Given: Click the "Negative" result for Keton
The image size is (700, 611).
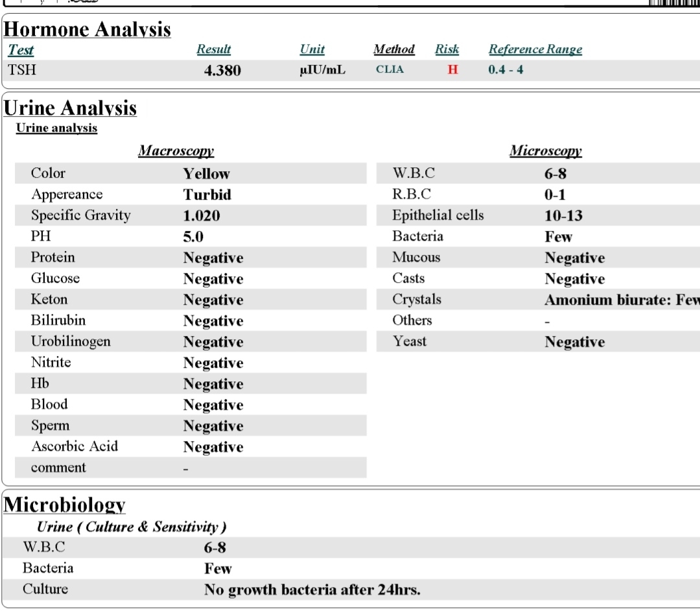Looking at the screenshot, I should 213,300.
